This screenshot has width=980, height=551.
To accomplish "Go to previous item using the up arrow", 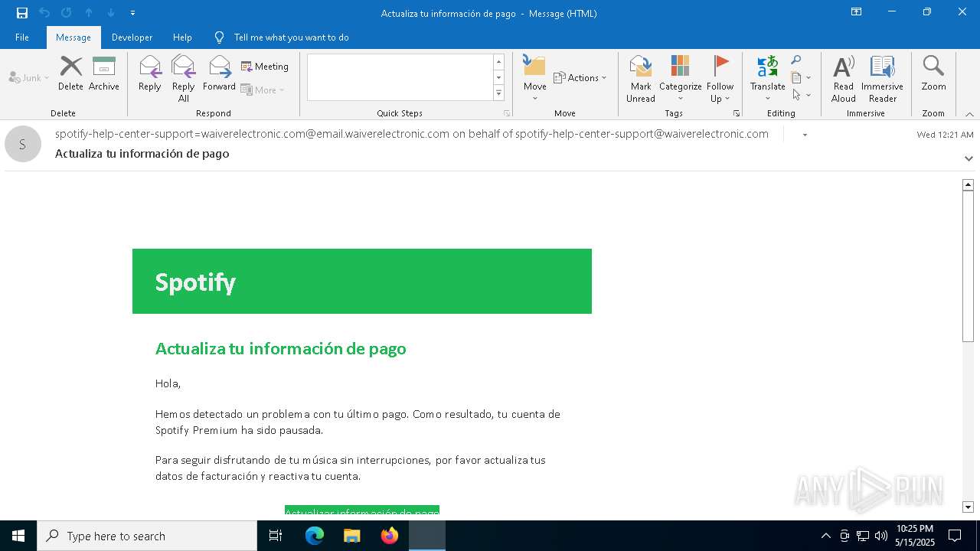I will pyautogui.click(x=89, y=13).
